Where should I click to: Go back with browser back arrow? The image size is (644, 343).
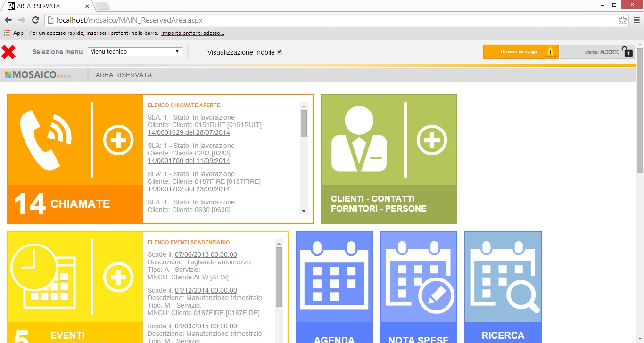(x=8, y=20)
